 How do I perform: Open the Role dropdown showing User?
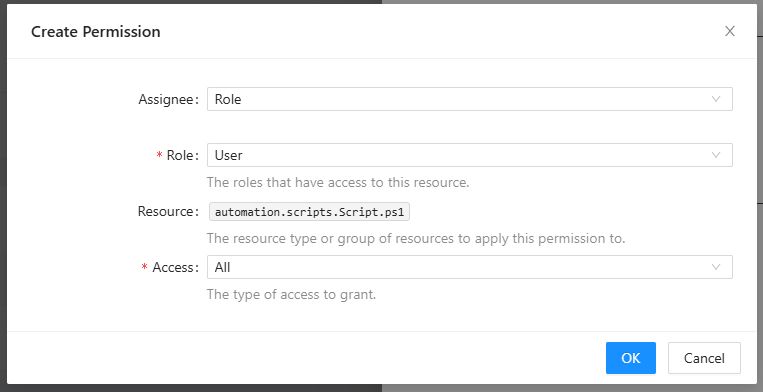click(470, 155)
